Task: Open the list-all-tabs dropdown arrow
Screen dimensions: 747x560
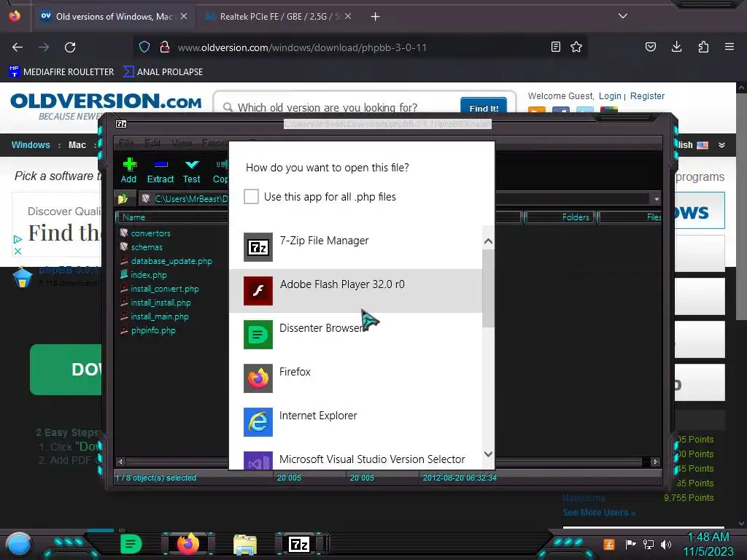Action: [x=623, y=16]
